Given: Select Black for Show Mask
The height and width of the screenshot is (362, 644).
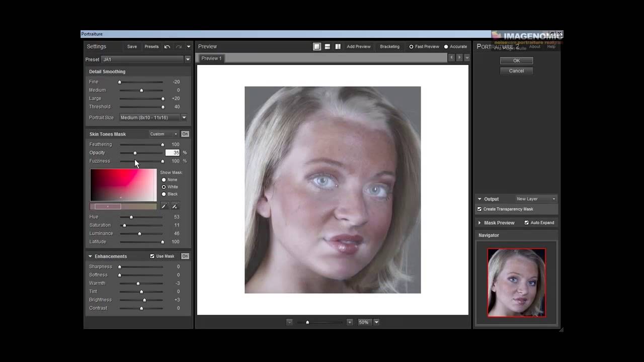Looking at the screenshot, I should pyautogui.click(x=164, y=194).
